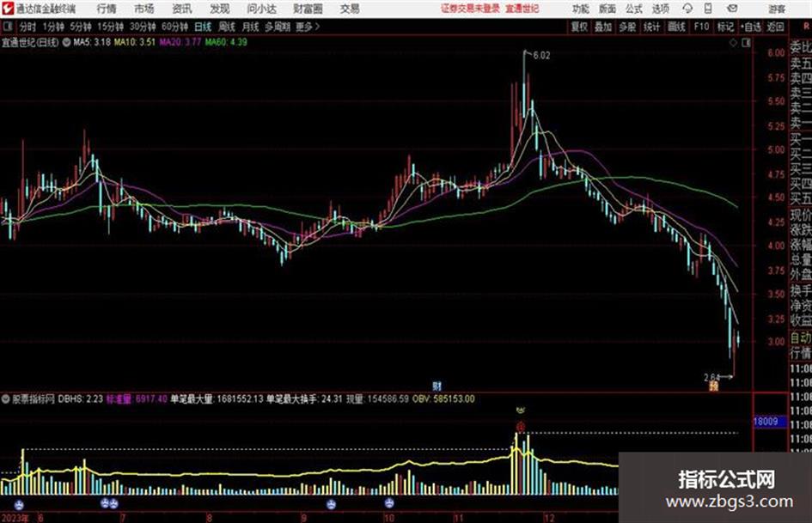
Task: Open the 选项 menu
Action: 660,9
